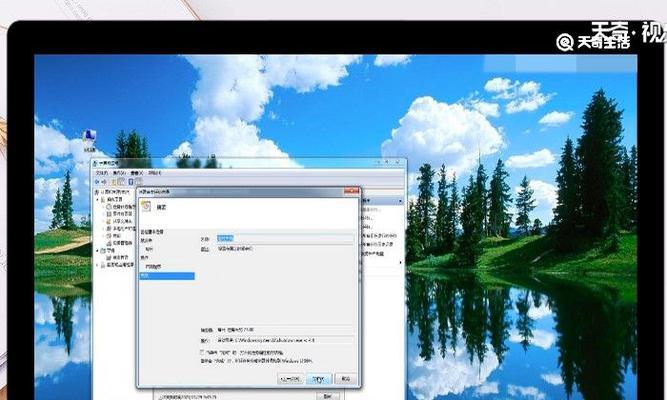Collapse the System Tools tree node arrow
Screen dimensions: 667x400
[97, 200]
